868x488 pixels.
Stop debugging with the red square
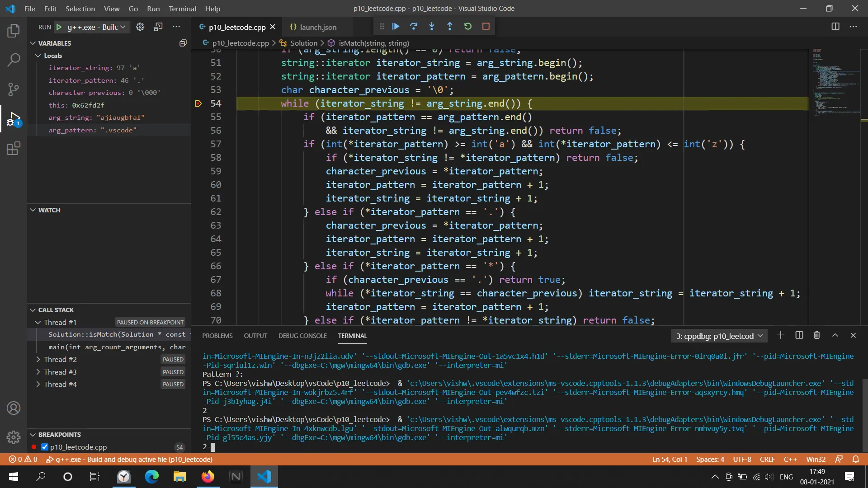pyautogui.click(x=486, y=27)
